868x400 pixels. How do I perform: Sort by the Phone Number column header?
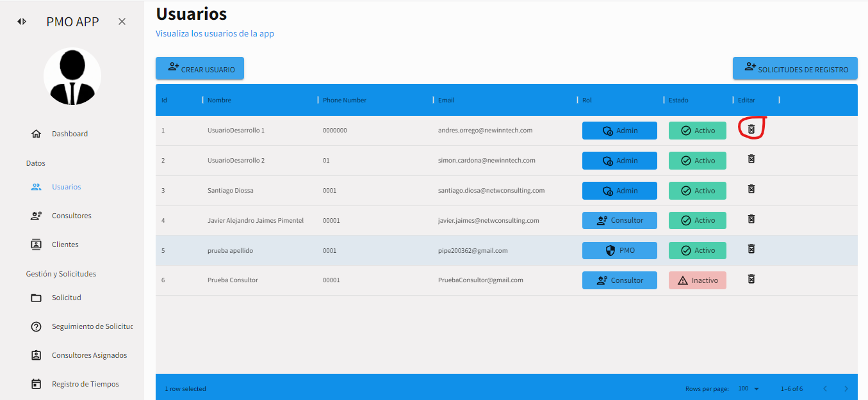point(345,100)
